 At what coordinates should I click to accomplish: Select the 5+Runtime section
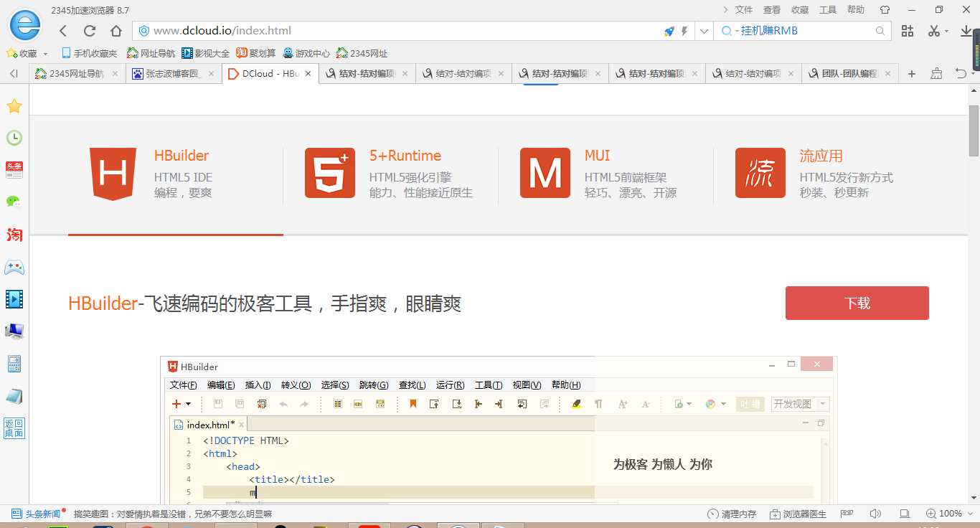pyautogui.click(x=391, y=174)
